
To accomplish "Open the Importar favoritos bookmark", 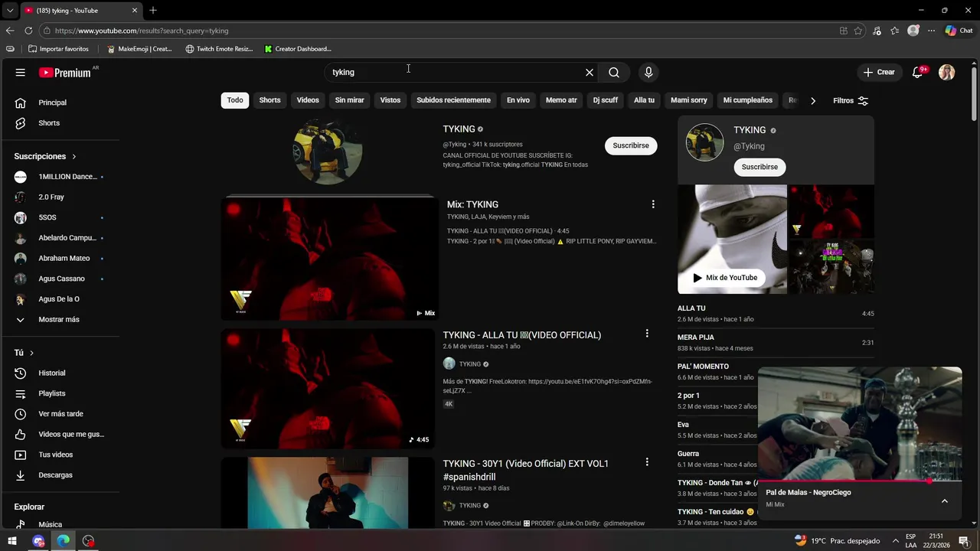I will [x=59, y=49].
